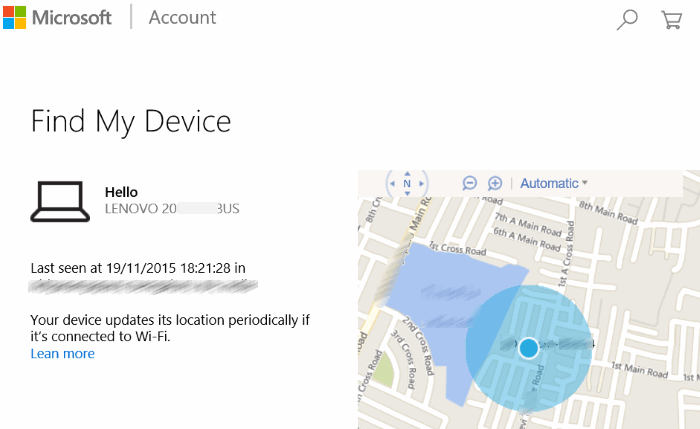Pan map west with left arrow
The height and width of the screenshot is (429, 700).
392,183
